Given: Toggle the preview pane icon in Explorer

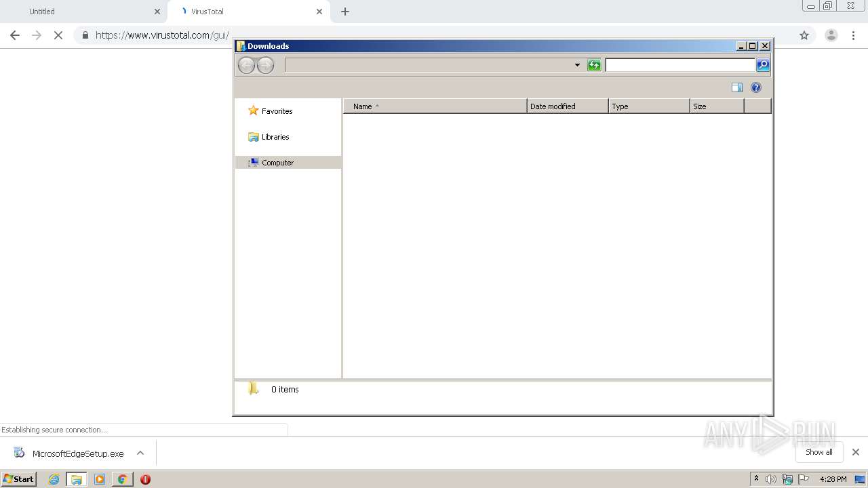Looking at the screenshot, I should 737,87.
